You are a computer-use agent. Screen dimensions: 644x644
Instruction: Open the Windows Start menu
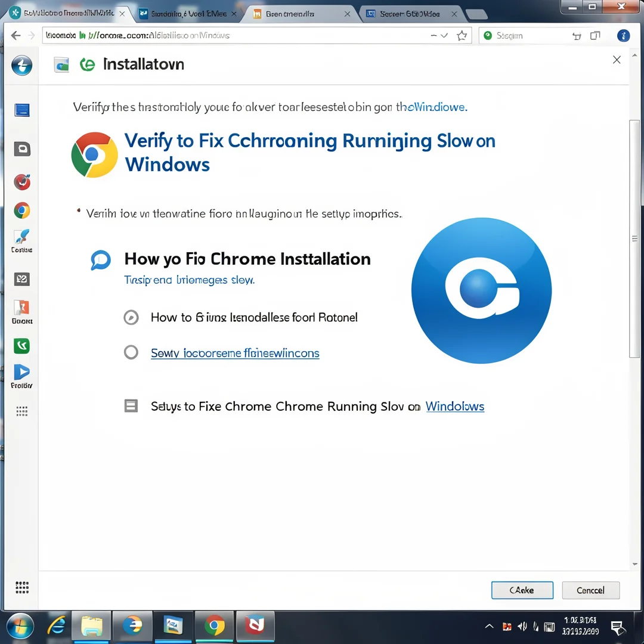click(20, 627)
